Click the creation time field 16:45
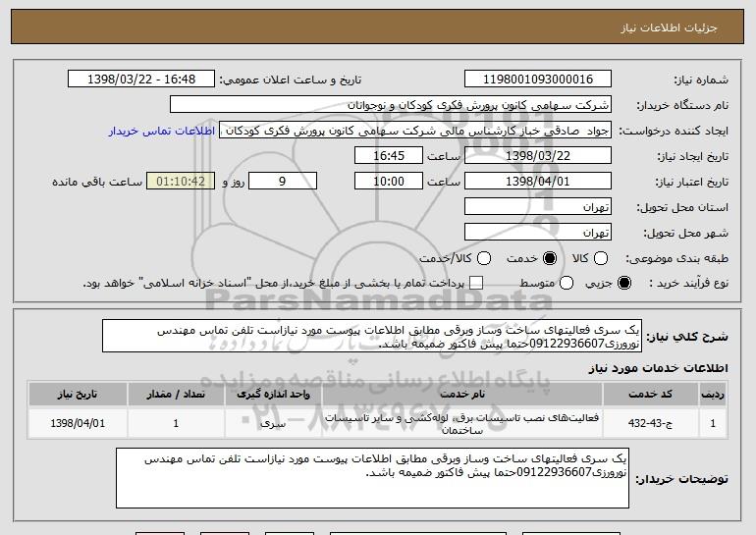This screenshot has height=535, width=756. [389, 156]
